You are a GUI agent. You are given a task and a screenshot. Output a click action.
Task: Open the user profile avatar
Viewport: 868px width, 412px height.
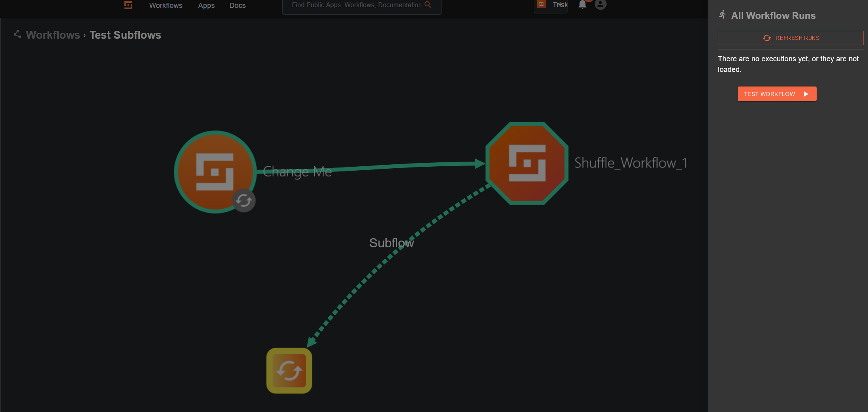600,5
